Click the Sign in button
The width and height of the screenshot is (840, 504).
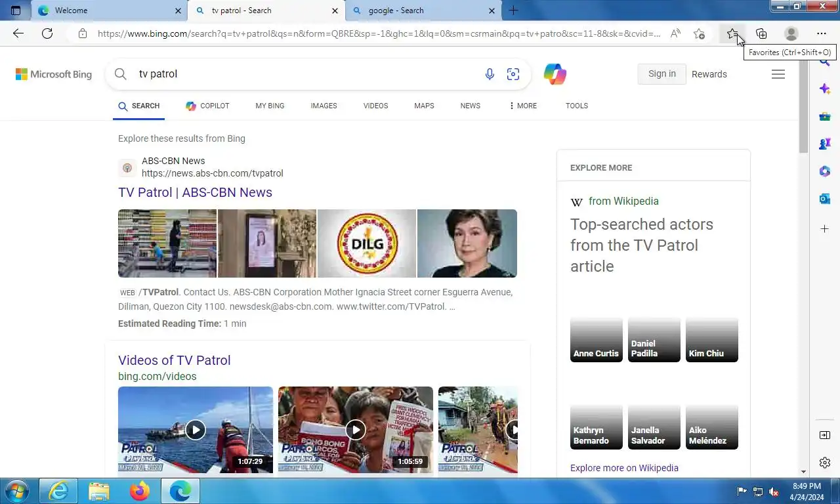661,74
